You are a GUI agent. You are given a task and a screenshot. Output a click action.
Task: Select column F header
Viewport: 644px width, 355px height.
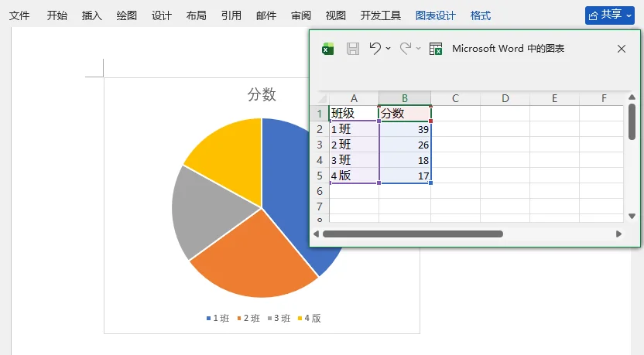[x=603, y=98]
